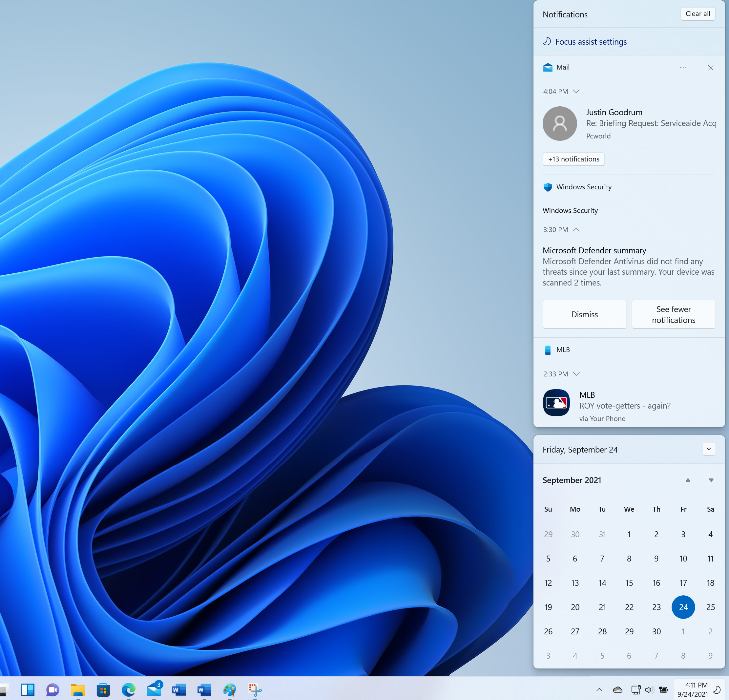
Task: Select September 24 in the calendar
Action: pos(683,607)
